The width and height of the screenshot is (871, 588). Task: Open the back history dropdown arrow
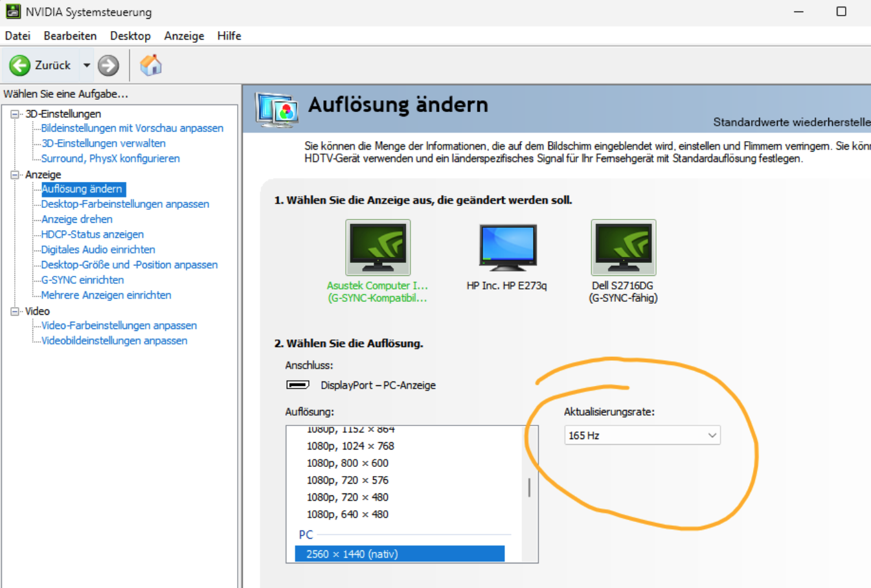[86, 65]
